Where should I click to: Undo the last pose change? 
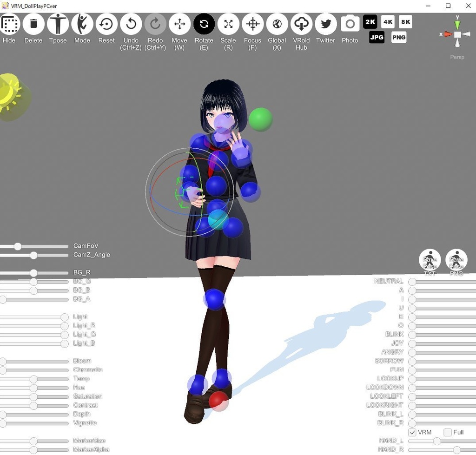131,23
